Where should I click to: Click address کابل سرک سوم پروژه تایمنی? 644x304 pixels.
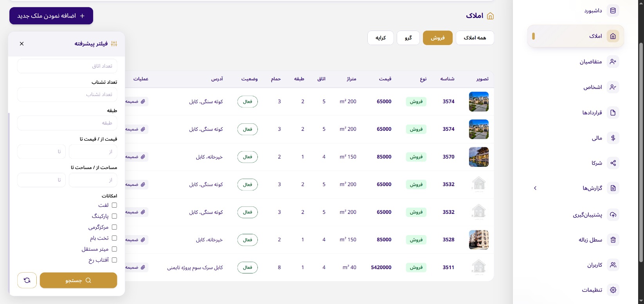[x=195, y=267]
